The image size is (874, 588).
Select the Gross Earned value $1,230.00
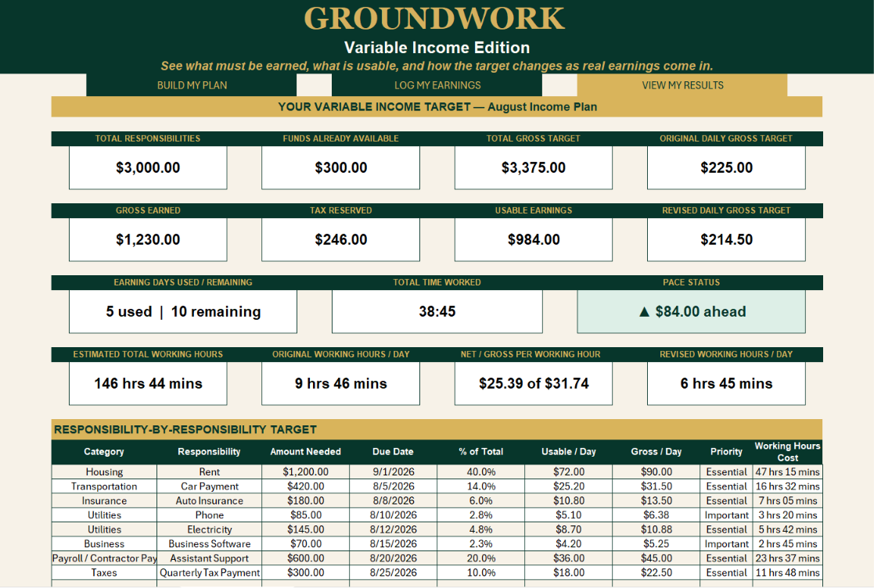click(x=148, y=239)
